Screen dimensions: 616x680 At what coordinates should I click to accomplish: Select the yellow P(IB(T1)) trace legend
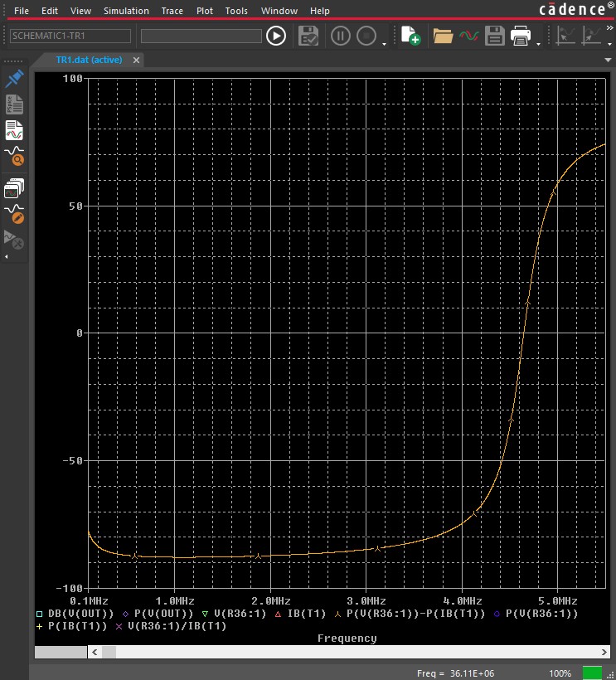pos(71,626)
